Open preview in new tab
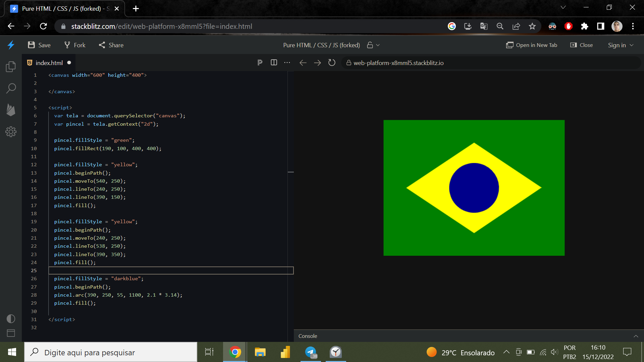 (532, 45)
